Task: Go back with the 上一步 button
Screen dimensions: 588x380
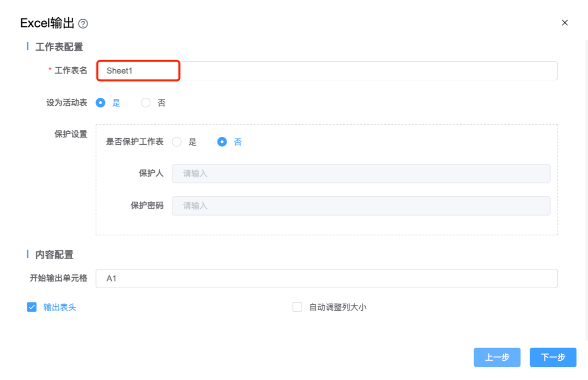Action: (x=497, y=357)
